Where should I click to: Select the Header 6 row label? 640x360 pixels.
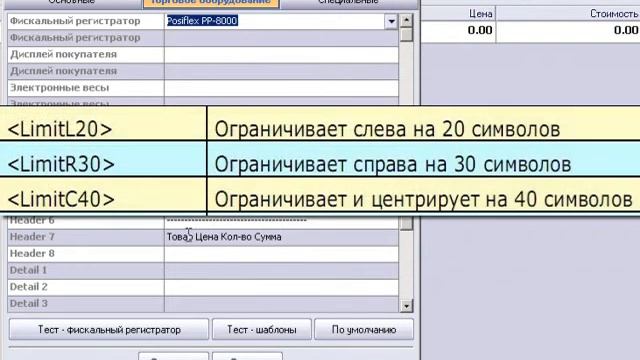pos(32,221)
